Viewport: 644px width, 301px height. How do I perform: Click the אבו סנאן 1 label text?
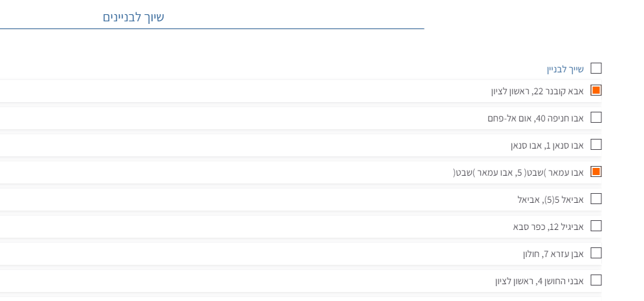547,145
